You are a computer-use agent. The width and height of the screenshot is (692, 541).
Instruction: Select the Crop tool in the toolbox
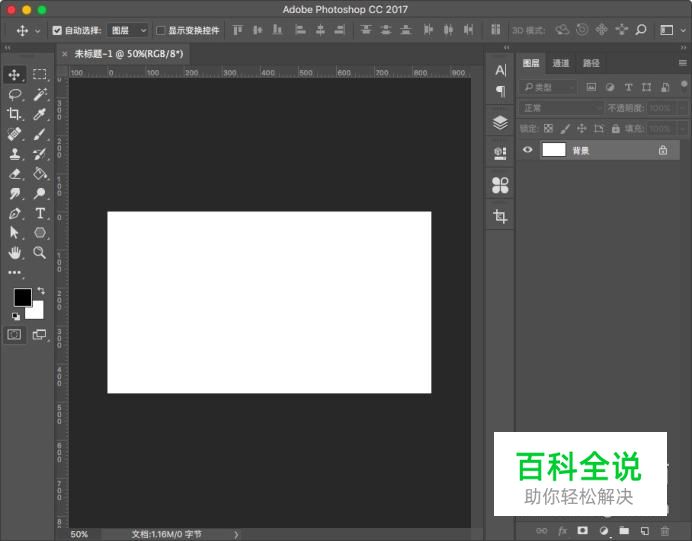tap(15, 114)
